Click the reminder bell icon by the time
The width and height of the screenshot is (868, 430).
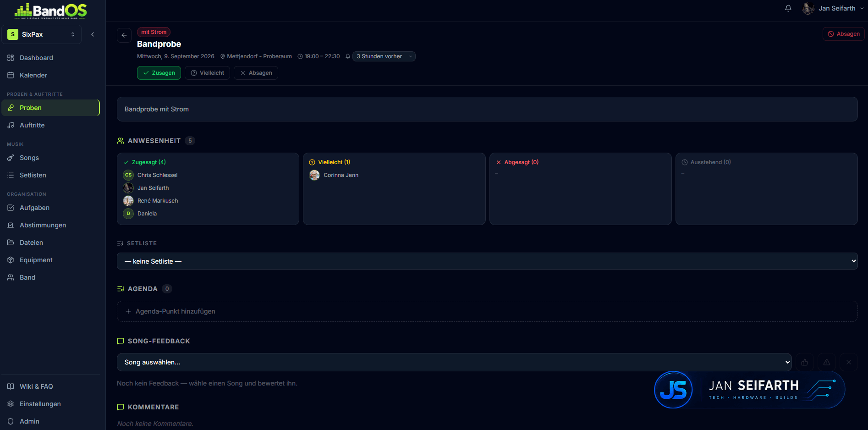pyautogui.click(x=348, y=56)
